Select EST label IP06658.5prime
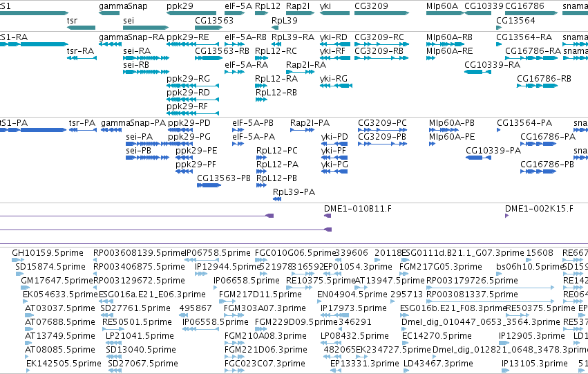The height and width of the screenshot is (374, 588). (247, 281)
